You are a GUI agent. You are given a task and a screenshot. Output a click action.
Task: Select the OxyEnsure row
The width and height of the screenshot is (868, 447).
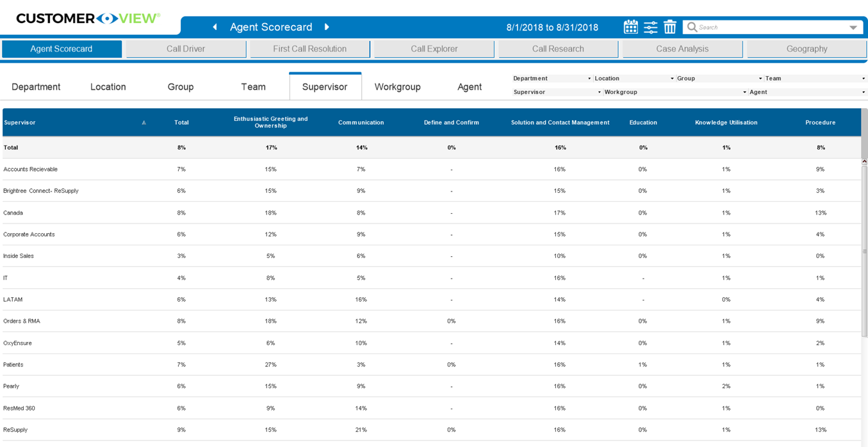[x=431, y=343]
